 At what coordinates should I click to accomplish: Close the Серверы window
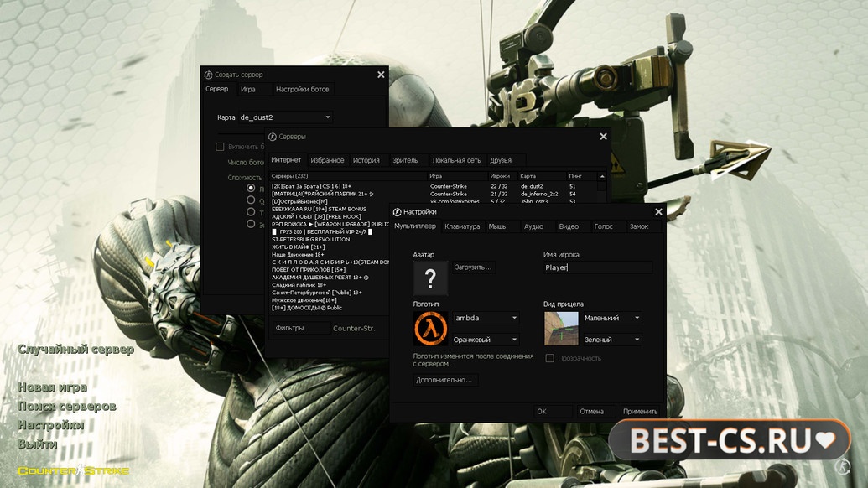click(x=603, y=137)
